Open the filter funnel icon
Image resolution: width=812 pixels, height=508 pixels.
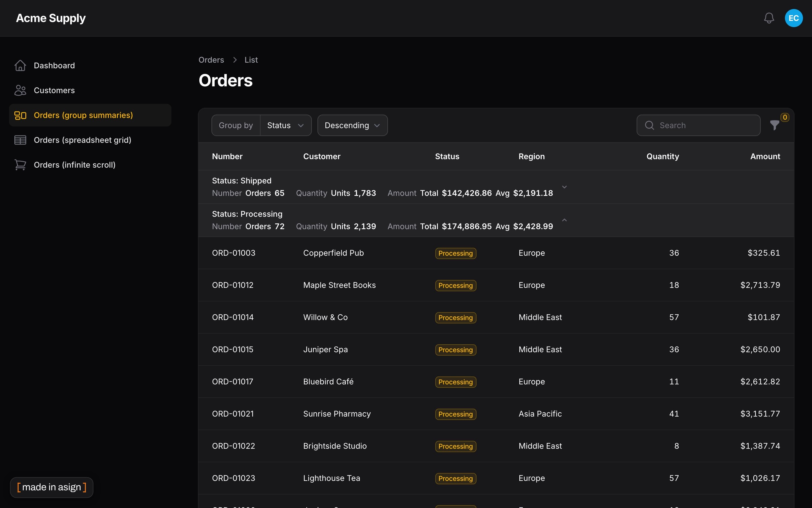tap(775, 125)
